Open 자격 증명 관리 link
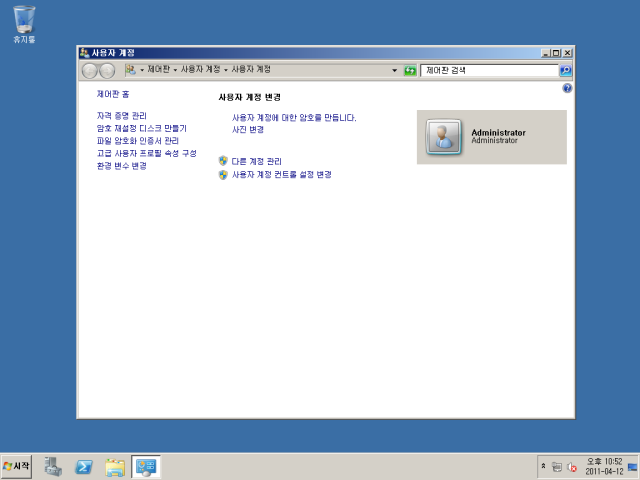This screenshot has width=640, height=480. (121, 116)
